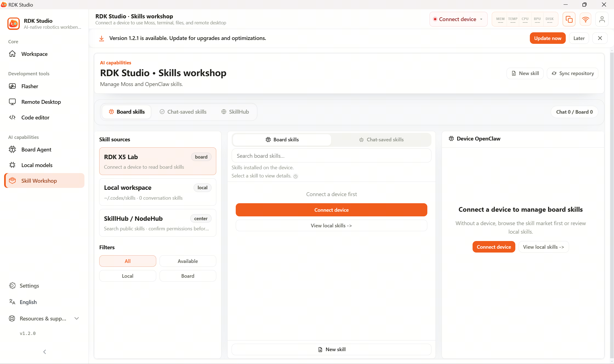Open Remote Desktop in sidebar
The image size is (614, 364).
44,102
